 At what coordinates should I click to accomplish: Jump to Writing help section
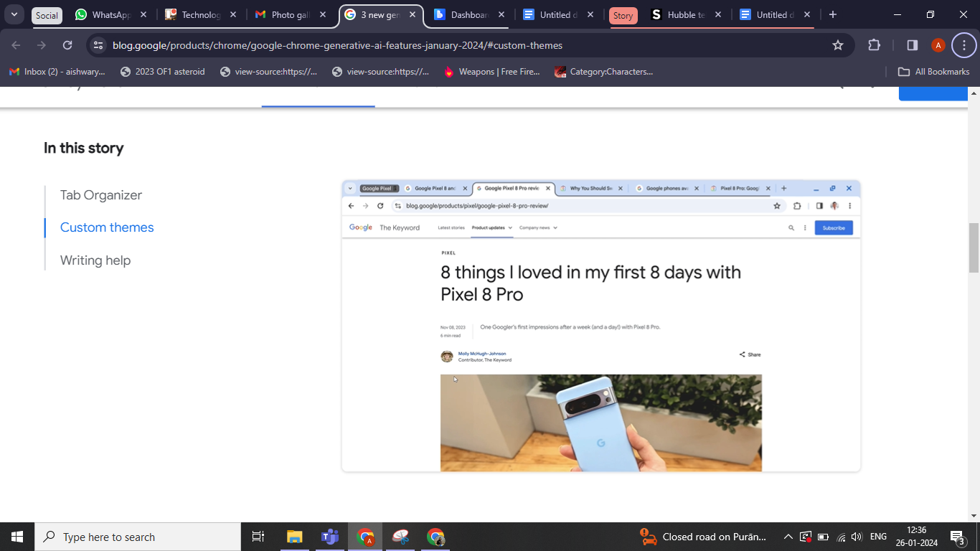coord(95,260)
